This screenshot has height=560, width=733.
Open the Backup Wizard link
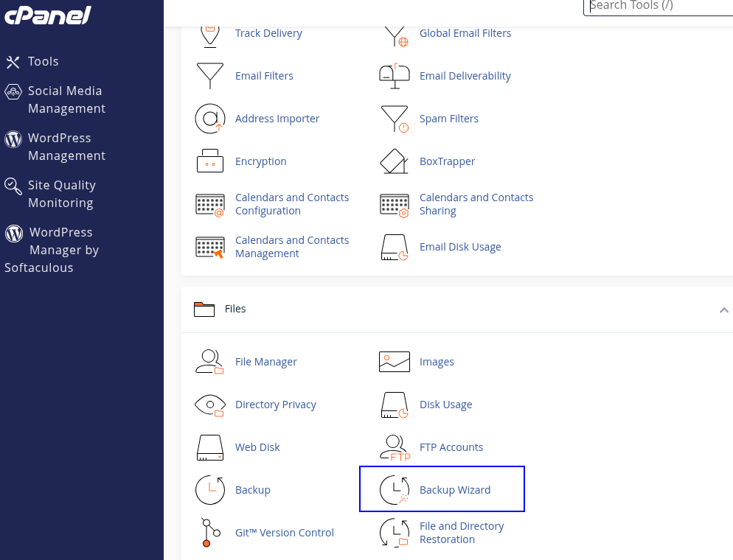point(455,490)
